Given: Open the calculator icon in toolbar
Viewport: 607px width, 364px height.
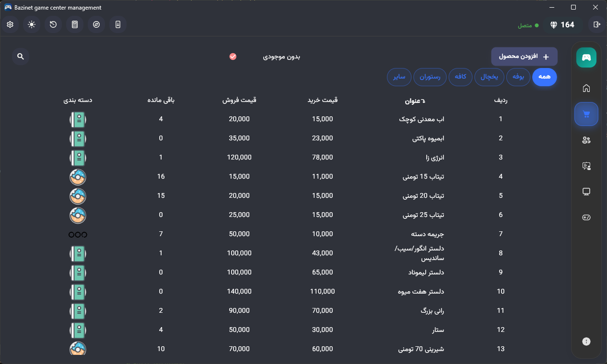Looking at the screenshot, I should click(75, 24).
